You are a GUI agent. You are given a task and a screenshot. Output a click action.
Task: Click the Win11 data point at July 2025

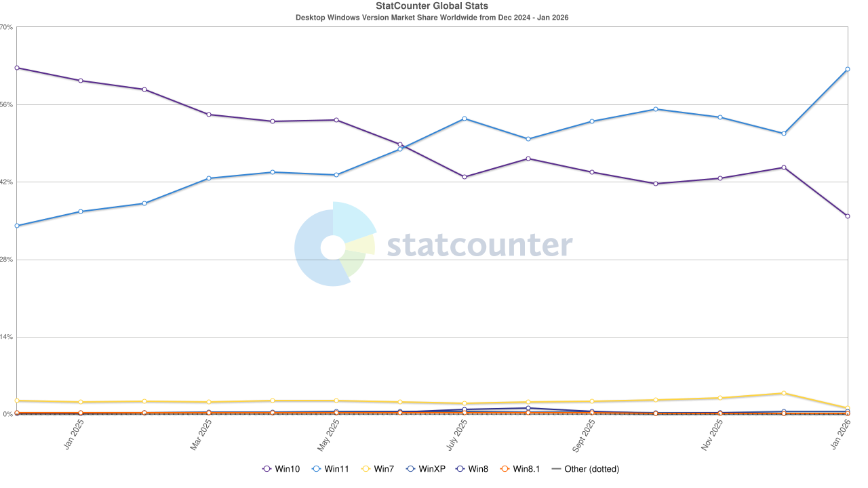tap(465, 119)
